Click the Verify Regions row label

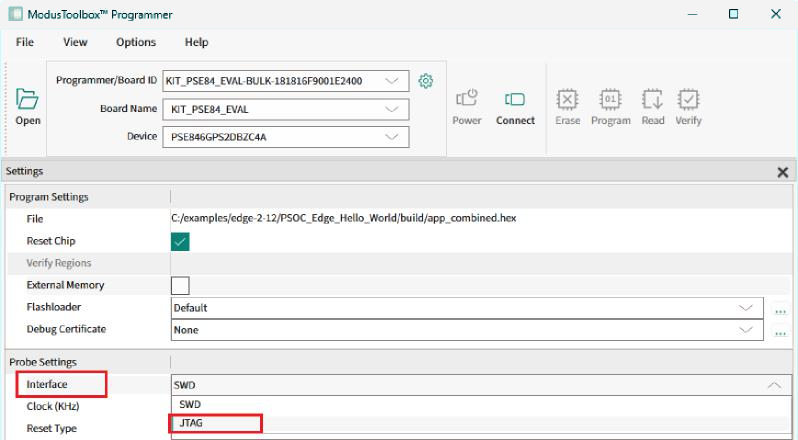point(59,263)
